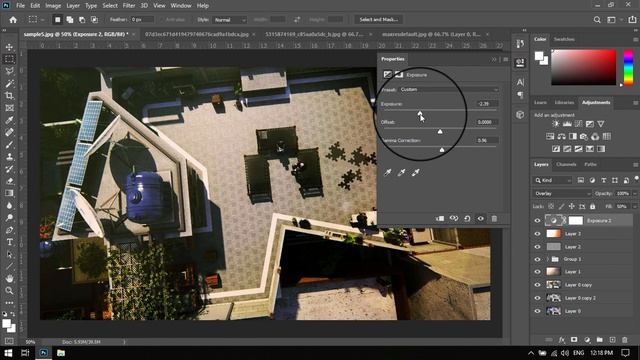Select the Rectangular Marquee tool in toolbox
This screenshot has height=360, width=640.
(9, 59)
